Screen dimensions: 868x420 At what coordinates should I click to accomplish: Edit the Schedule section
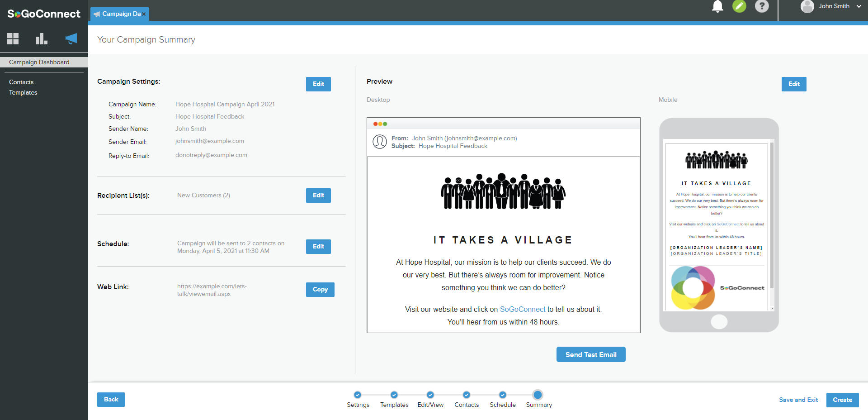[318, 247]
